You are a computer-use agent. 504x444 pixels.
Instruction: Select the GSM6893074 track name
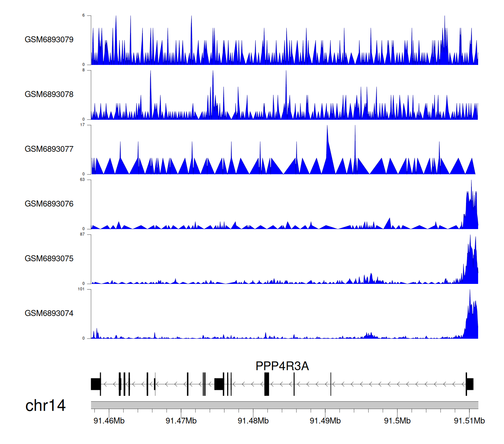click(49, 313)
